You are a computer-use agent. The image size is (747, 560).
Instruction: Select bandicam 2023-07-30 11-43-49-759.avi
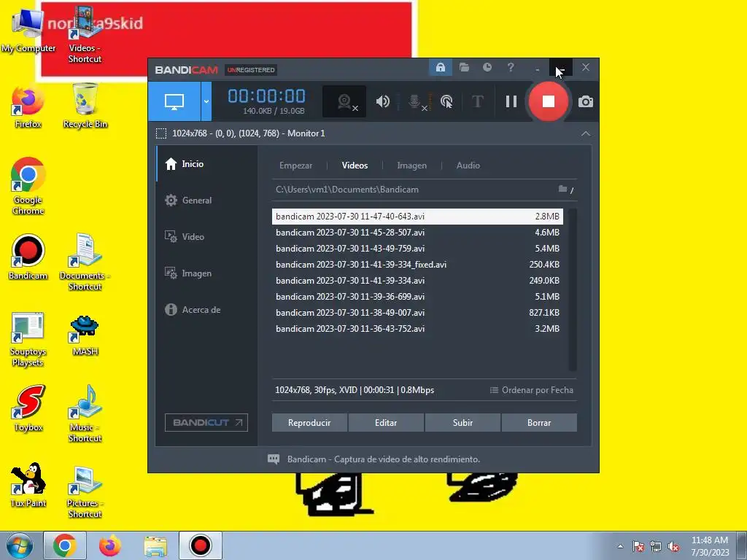click(417, 249)
